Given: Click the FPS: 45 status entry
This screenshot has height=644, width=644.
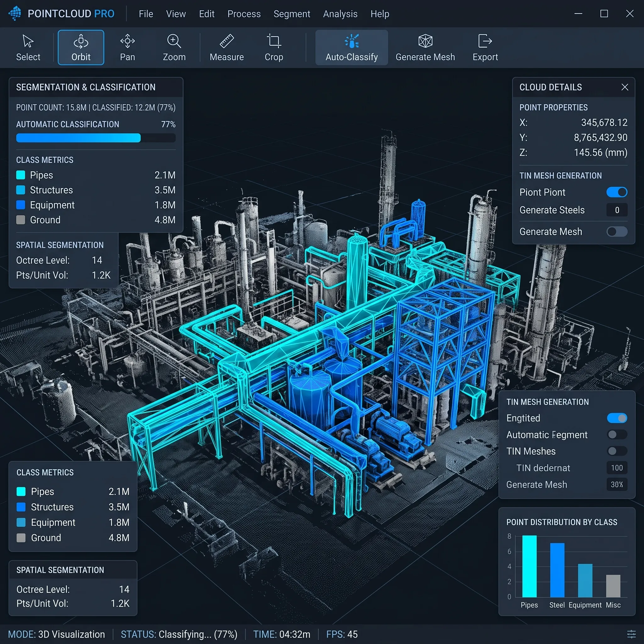Looking at the screenshot, I should [342, 634].
